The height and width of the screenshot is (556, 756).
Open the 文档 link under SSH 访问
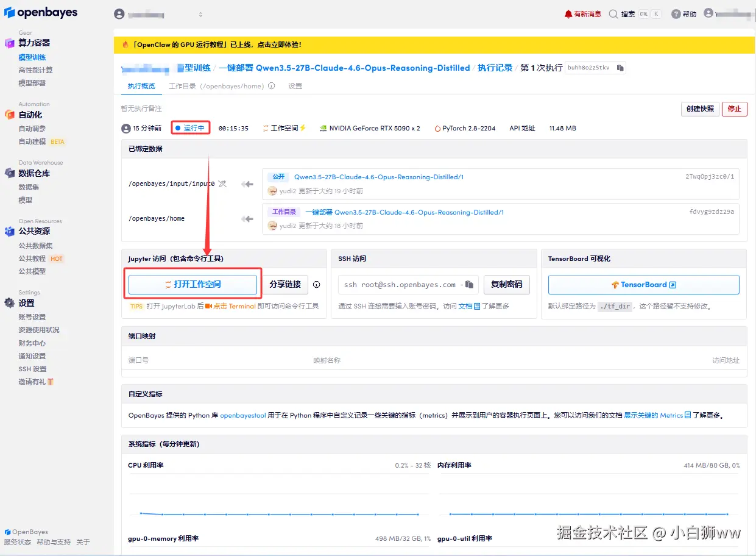(469, 306)
